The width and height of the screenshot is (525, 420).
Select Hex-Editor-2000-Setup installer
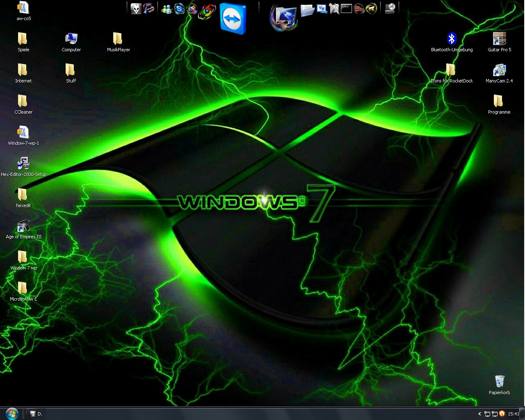23,167
